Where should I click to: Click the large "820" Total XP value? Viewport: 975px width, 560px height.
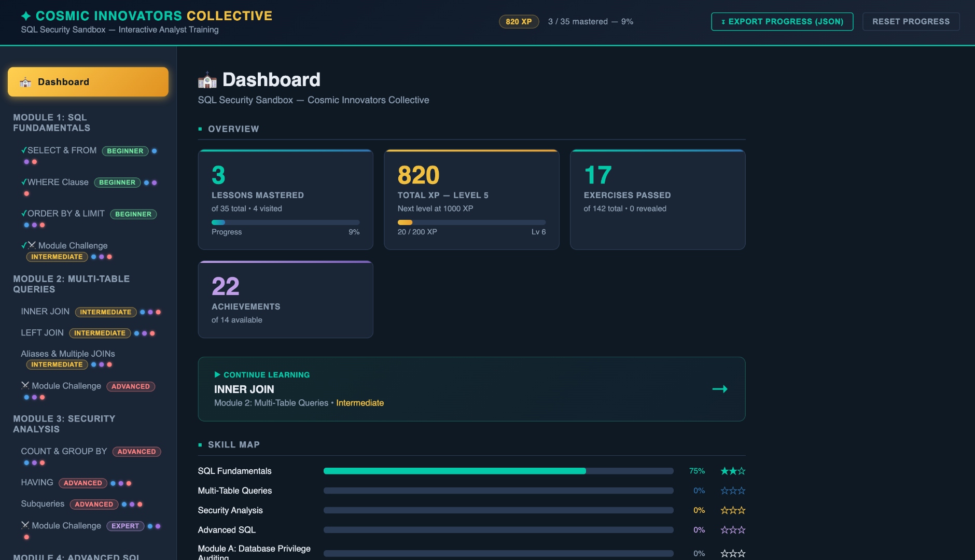(419, 175)
